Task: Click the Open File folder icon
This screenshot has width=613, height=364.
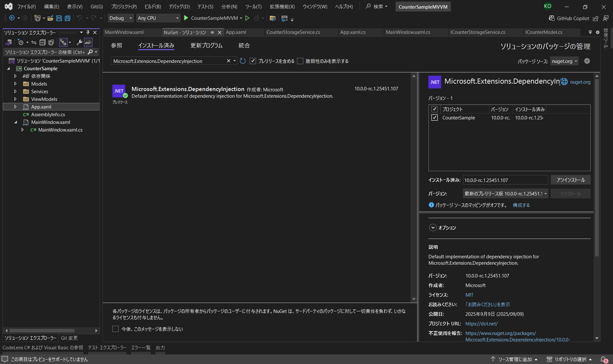Action: (x=50, y=18)
